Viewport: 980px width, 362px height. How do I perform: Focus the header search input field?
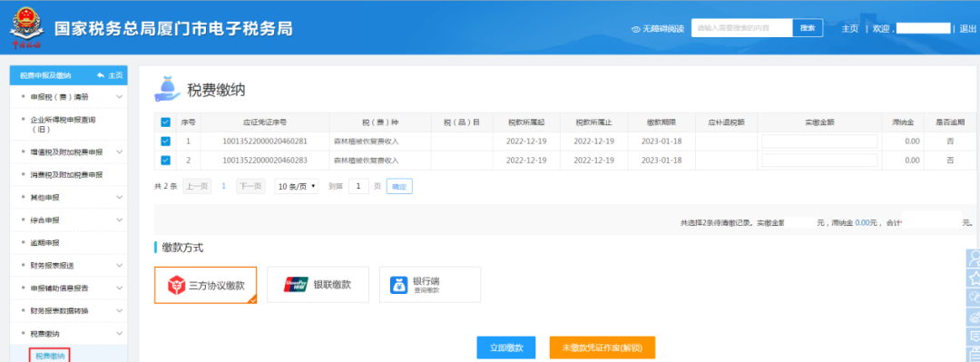pyautogui.click(x=742, y=28)
